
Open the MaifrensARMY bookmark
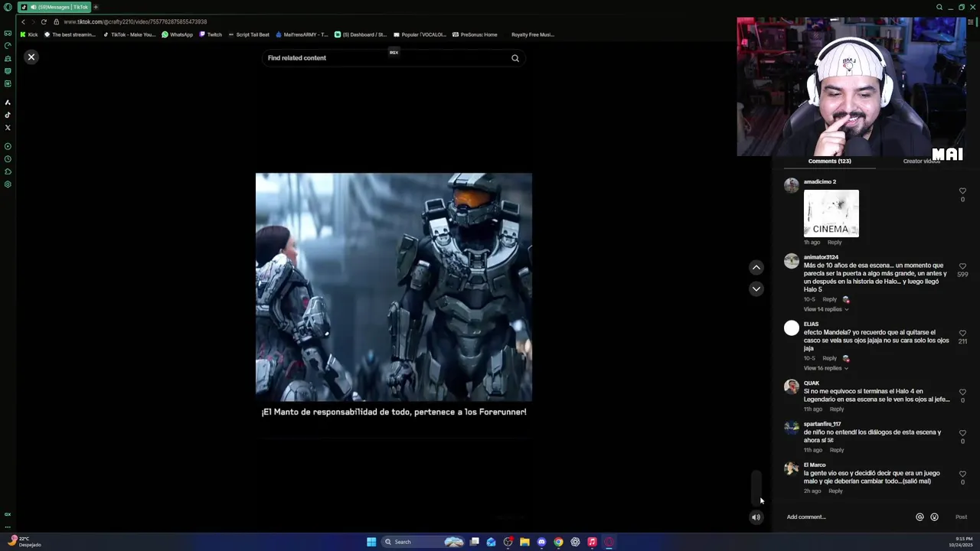pos(302,34)
